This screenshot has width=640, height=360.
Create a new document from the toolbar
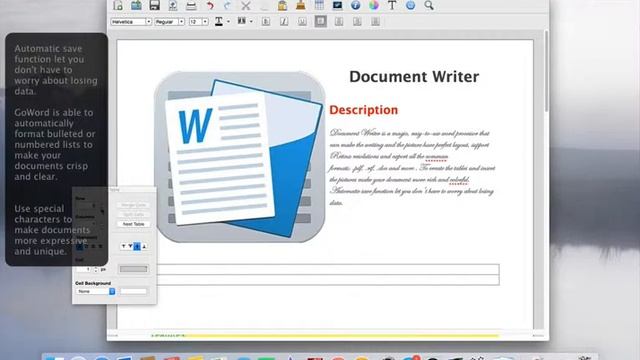pyautogui.click(x=118, y=5)
